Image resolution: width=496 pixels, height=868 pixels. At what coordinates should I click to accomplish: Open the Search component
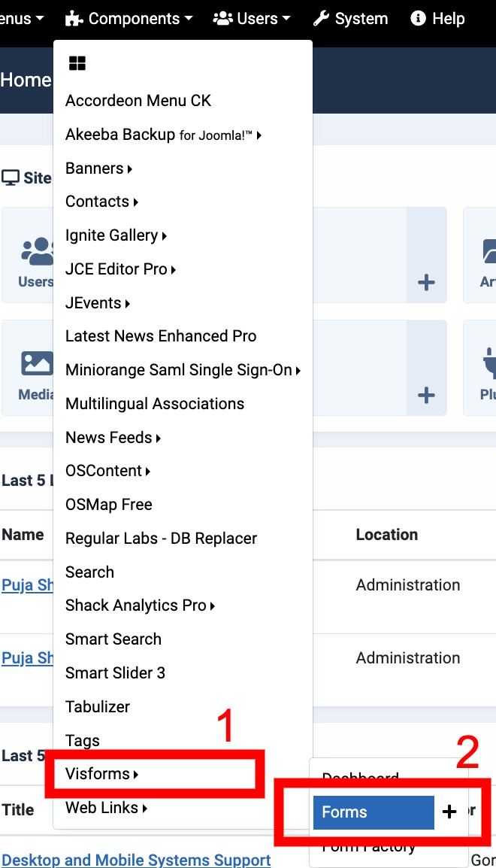pos(89,572)
